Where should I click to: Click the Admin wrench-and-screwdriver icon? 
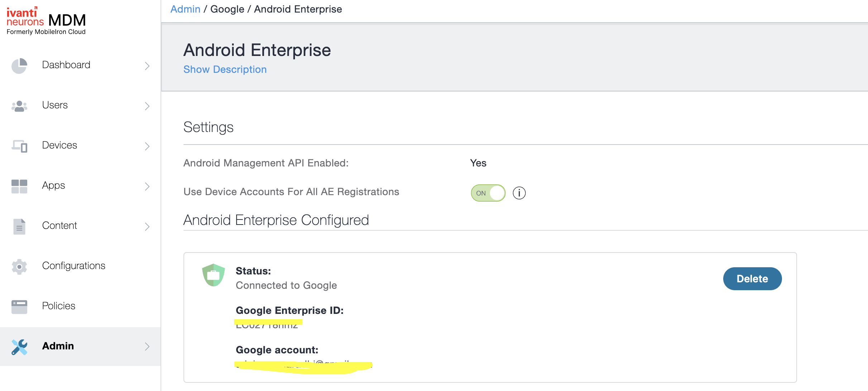click(x=19, y=347)
